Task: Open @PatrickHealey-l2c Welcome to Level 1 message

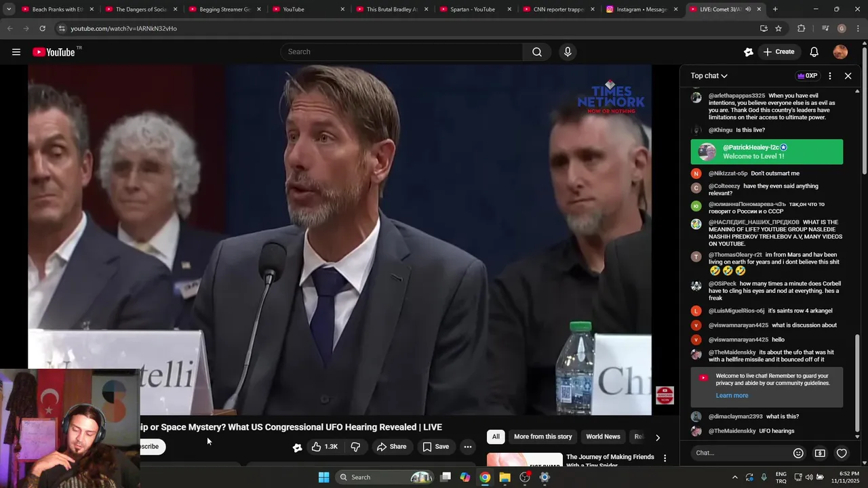Action: tap(767, 152)
